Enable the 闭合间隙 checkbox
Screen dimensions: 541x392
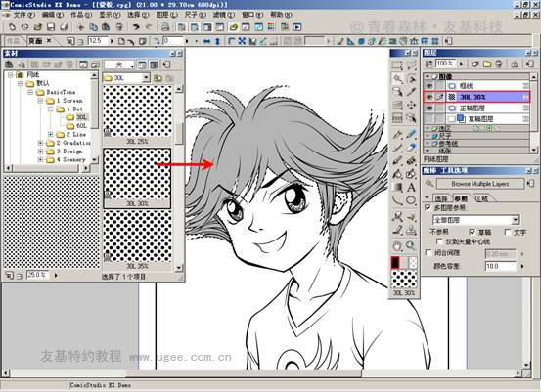click(x=428, y=253)
